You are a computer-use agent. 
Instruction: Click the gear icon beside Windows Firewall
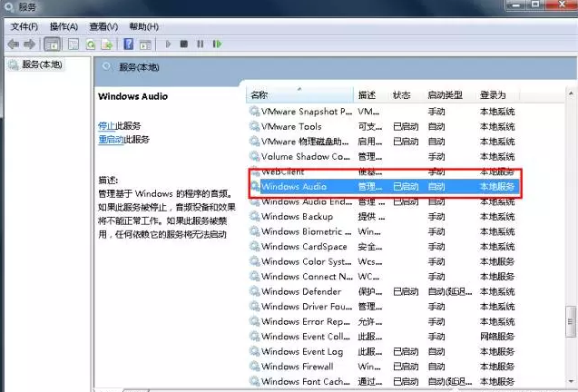point(254,367)
